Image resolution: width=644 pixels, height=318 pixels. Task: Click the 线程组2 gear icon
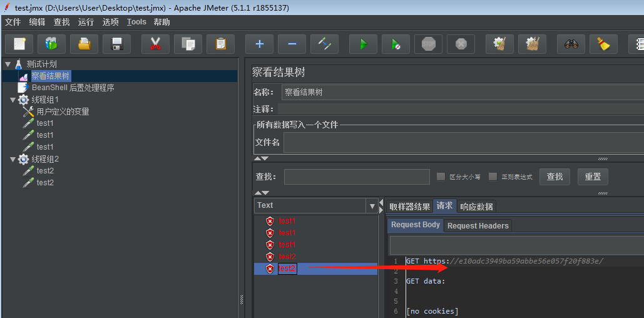pyautogui.click(x=23, y=159)
